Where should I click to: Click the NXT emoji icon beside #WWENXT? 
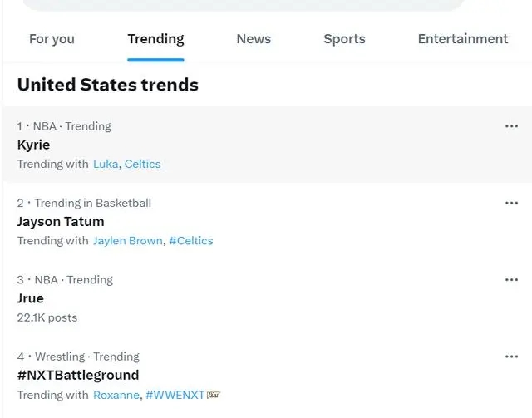point(213,395)
